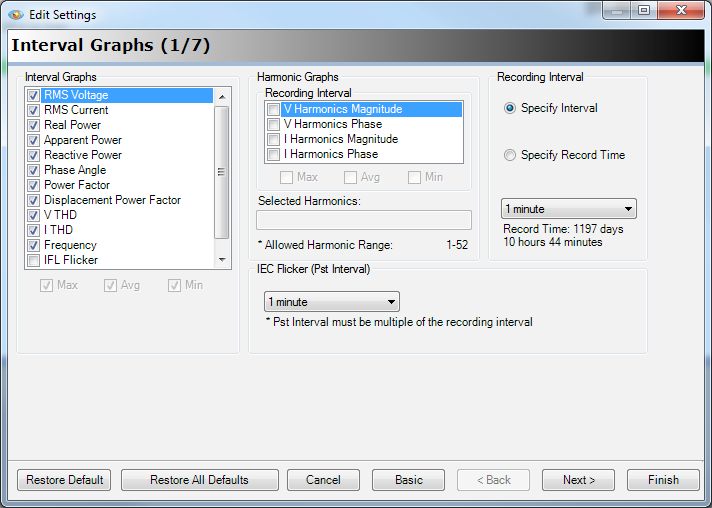Select the Real Power list row text
This screenshot has height=508, width=712.
pos(72,125)
